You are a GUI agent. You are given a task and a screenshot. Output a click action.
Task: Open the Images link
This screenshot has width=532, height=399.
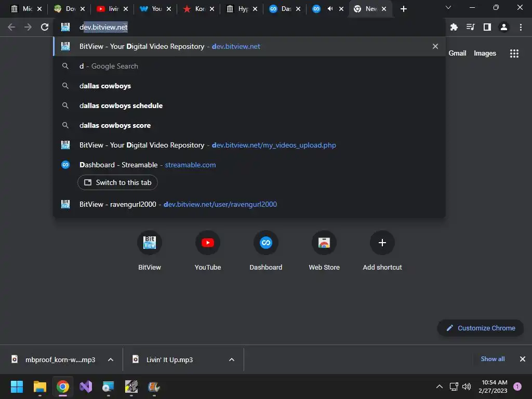pos(485,54)
